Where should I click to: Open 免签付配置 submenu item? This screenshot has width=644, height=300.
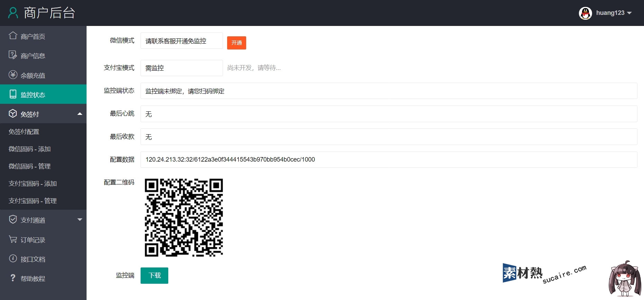click(43, 131)
